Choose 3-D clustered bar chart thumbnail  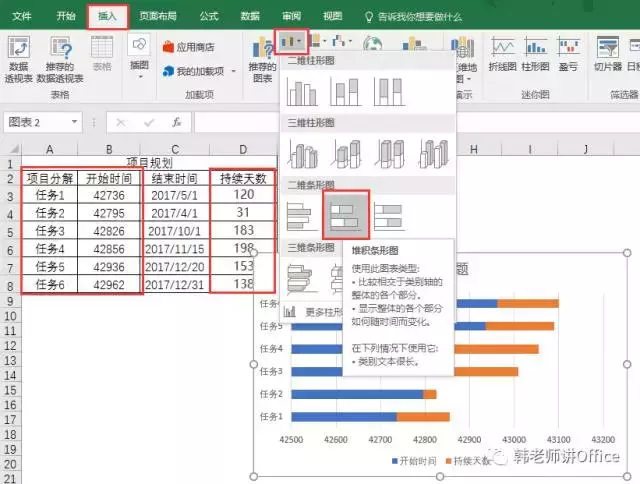click(x=301, y=278)
